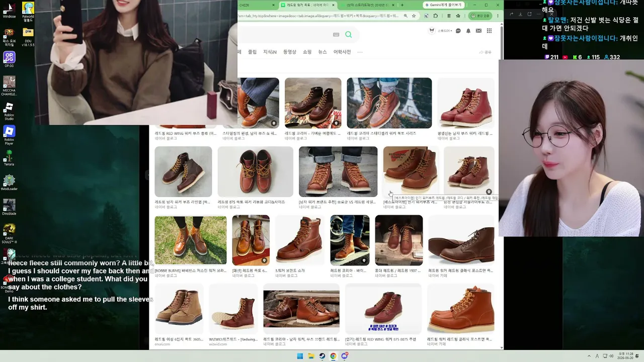The width and height of the screenshot is (644, 362).
Task: Open the boots on grass thumbnail
Action: point(191,240)
